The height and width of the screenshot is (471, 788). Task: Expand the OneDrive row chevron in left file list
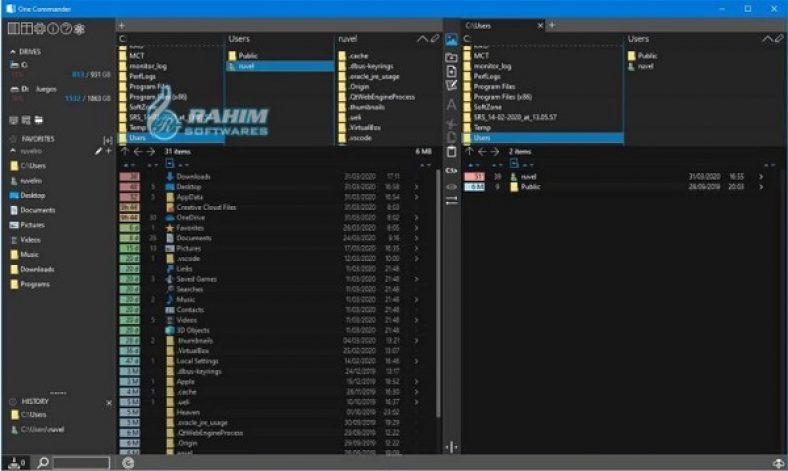click(417, 218)
